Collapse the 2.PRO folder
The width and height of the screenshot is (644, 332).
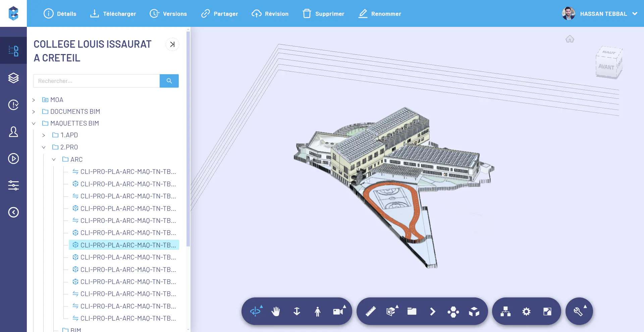(44, 147)
